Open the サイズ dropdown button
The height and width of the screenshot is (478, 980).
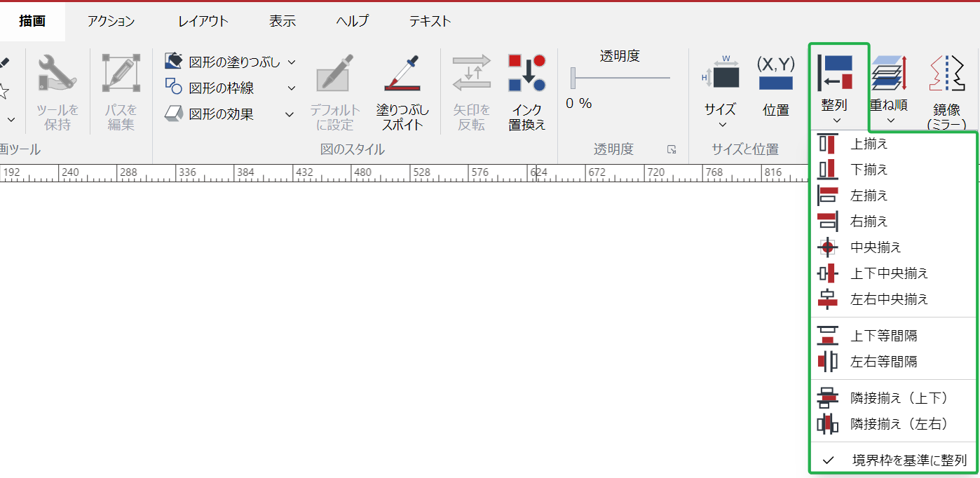coord(721,91)
